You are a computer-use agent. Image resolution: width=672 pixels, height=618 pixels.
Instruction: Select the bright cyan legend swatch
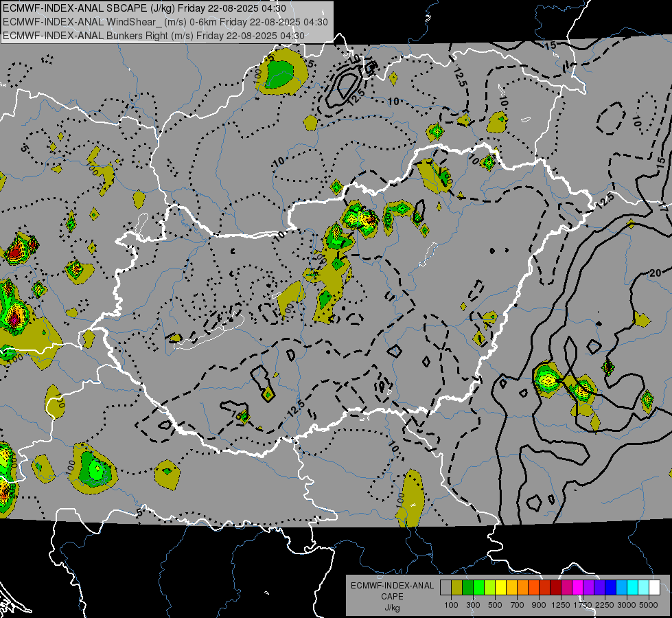(x=633, y=587)
